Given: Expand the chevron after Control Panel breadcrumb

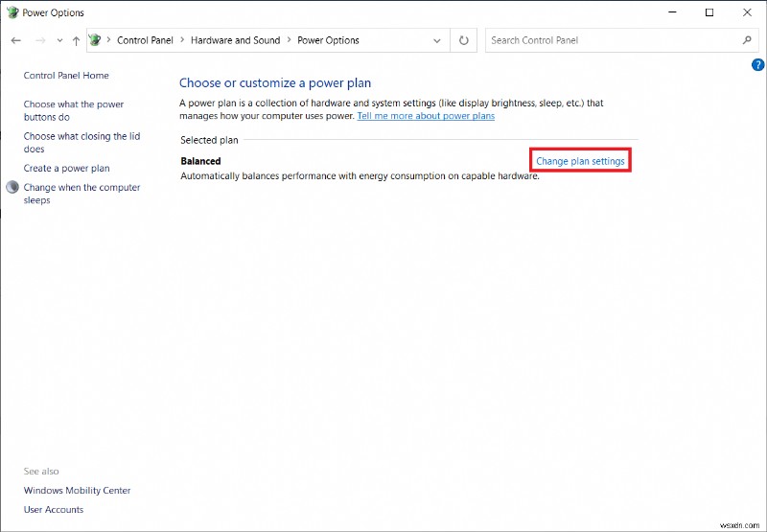Looking at the screenshot, I should click(x=182, y=40).
